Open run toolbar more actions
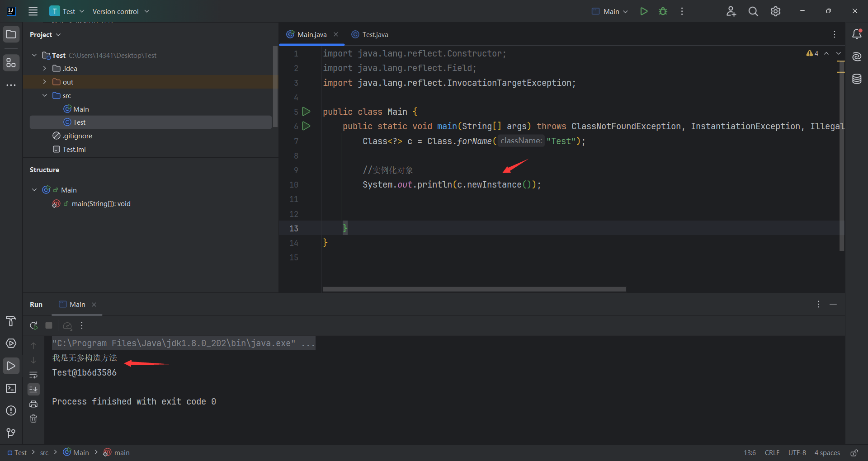 pos(82,325)
